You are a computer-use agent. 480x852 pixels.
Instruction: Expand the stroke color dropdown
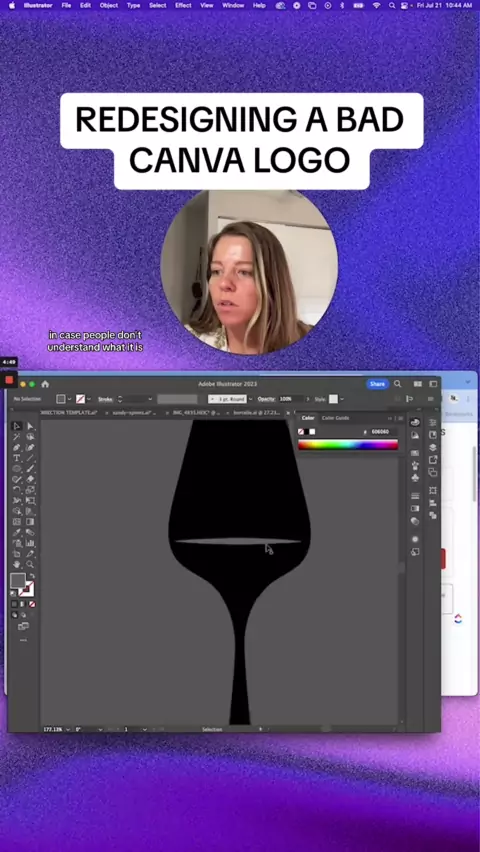coord(89,399)
